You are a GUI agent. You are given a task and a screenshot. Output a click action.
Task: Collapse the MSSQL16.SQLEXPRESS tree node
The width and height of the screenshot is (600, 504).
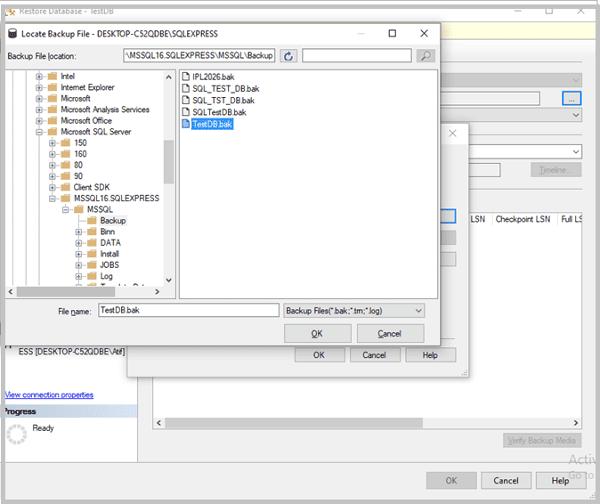pos(52,199)
